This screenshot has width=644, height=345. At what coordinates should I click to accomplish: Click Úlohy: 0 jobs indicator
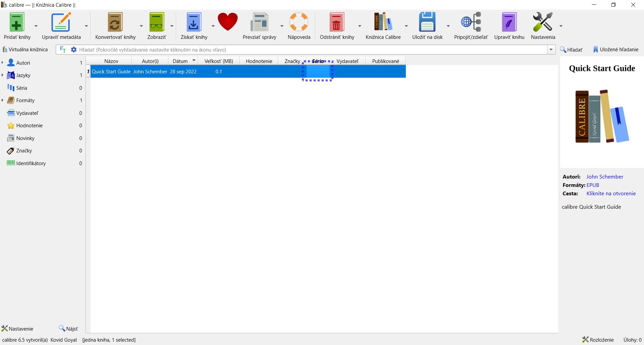tap(632, 340)
